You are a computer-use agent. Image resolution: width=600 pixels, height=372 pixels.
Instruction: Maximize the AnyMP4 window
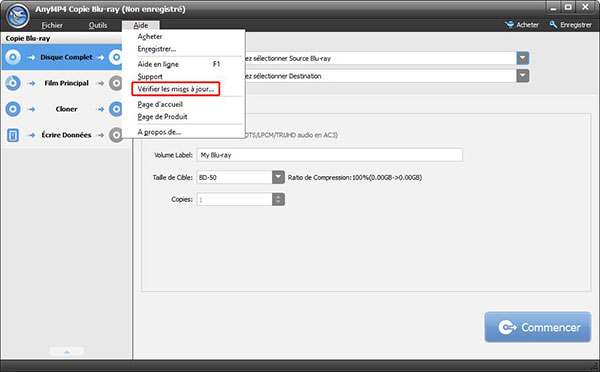coord(569,8)
